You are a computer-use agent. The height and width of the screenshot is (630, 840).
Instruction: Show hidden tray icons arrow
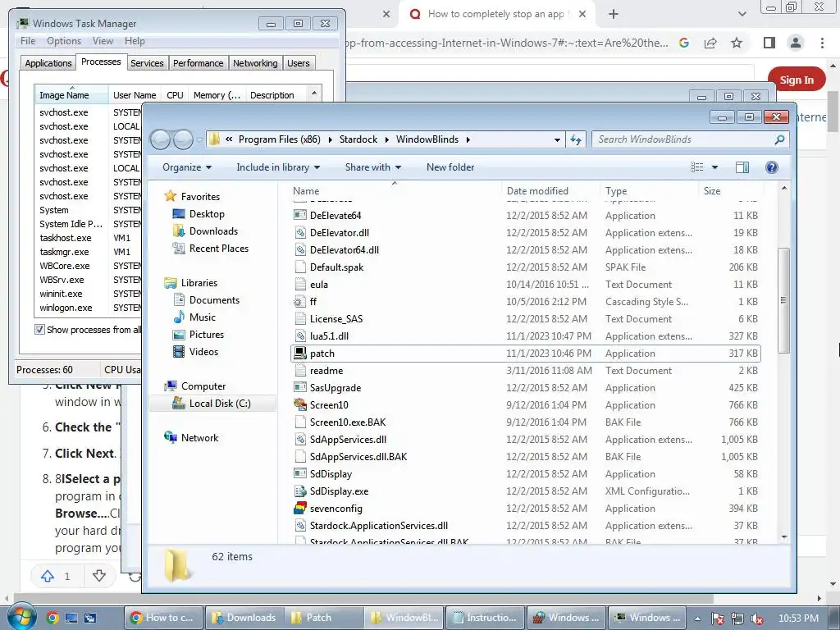(697, 618)
